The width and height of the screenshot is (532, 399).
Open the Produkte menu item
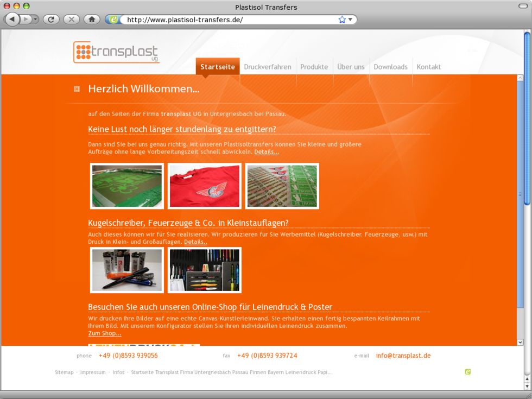click(314, 67)
